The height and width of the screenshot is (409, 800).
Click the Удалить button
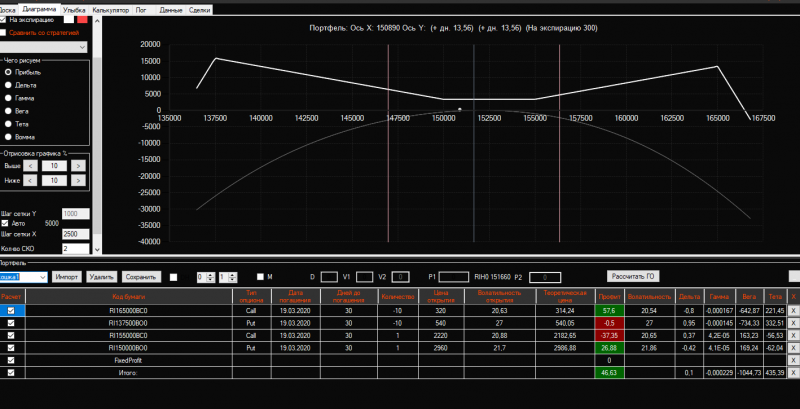(102, 277)
